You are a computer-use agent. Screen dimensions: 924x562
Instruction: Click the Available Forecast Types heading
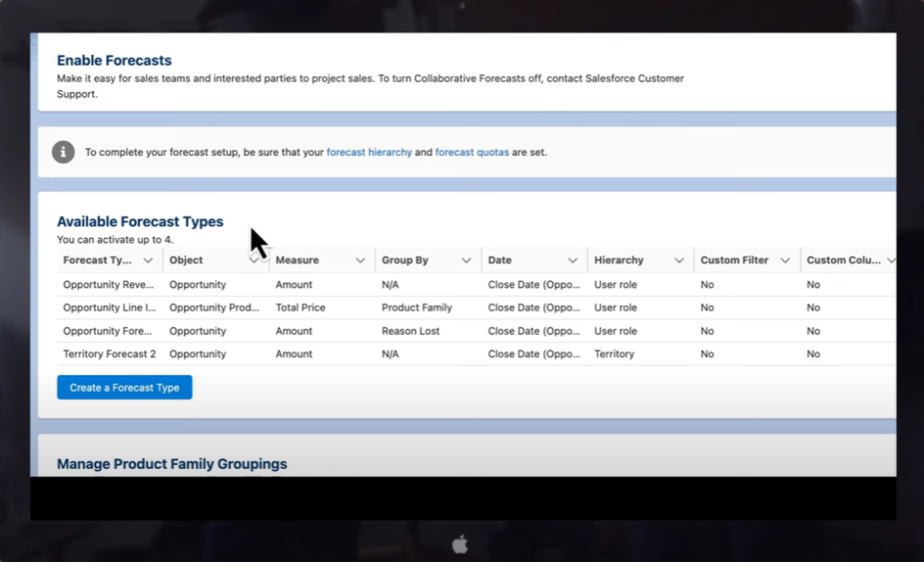[140, 221]
